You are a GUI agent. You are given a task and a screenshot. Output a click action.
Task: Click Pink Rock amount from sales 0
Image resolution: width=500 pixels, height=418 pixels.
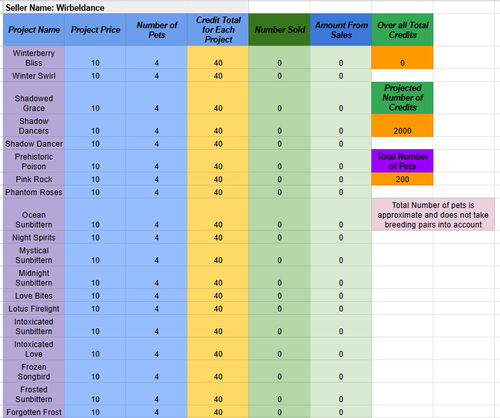click(x=341, y=179)
